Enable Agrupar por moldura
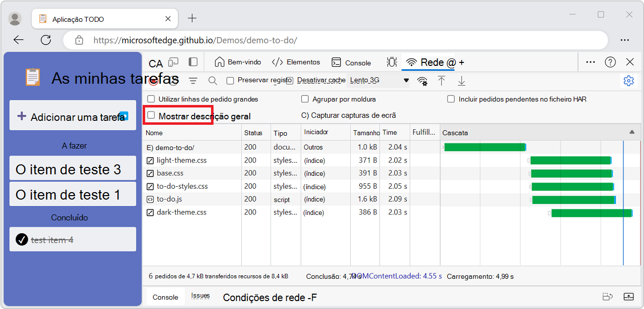 [x=305, y=99]
